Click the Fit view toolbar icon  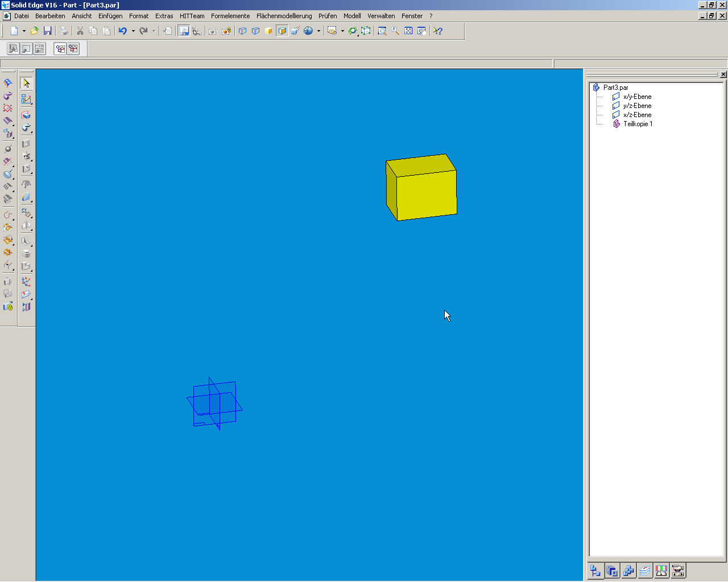408,31
